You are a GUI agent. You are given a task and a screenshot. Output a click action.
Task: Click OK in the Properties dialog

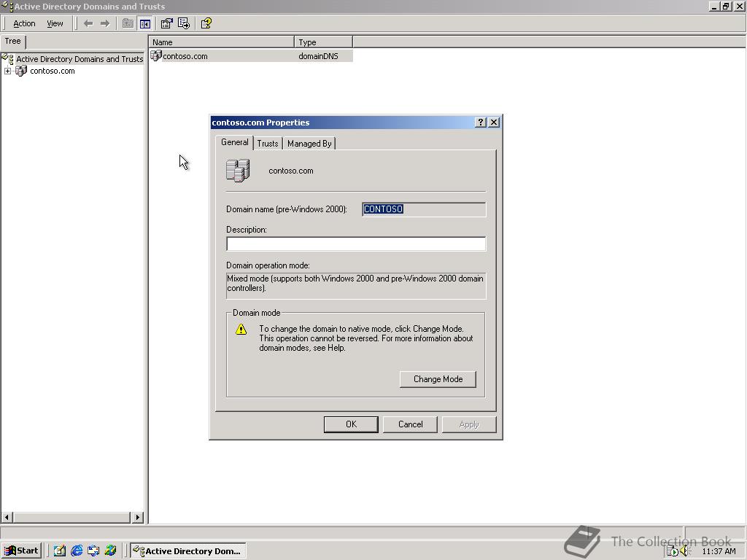[x=351, y=424]
